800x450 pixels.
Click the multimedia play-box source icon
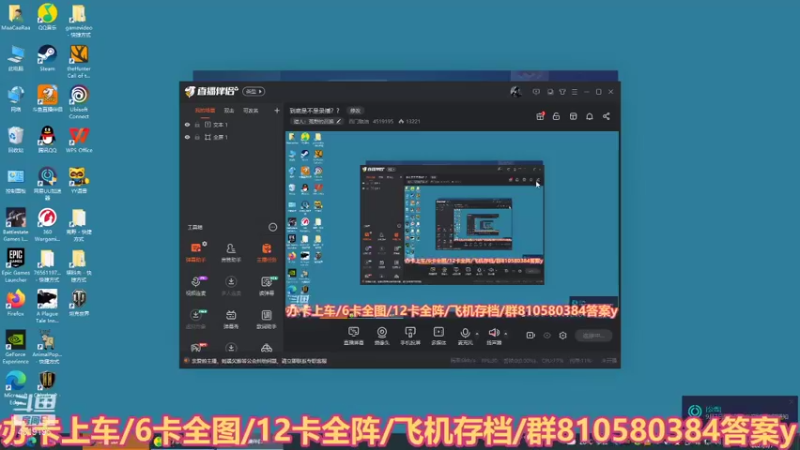tap(438, 336)
